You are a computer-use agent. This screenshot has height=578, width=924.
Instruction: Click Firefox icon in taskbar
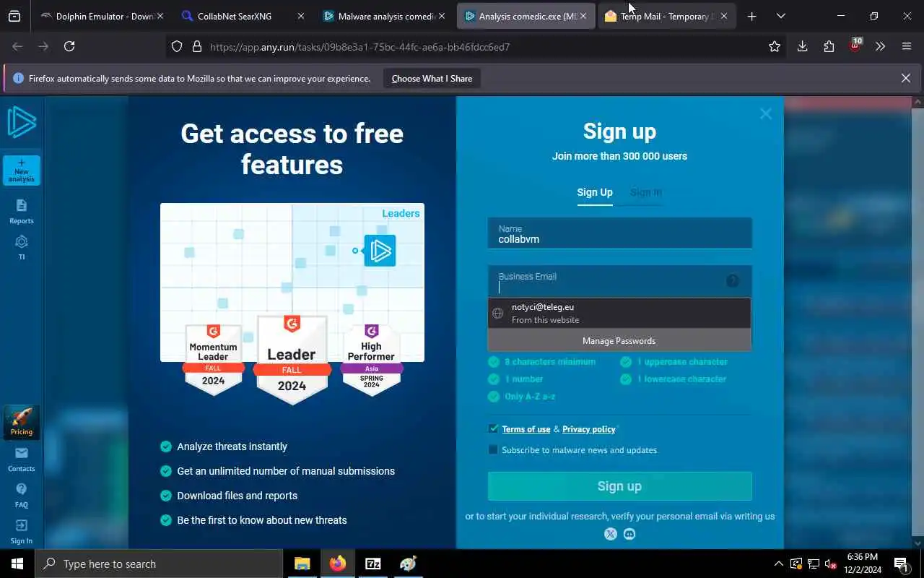tap(338, 564)
